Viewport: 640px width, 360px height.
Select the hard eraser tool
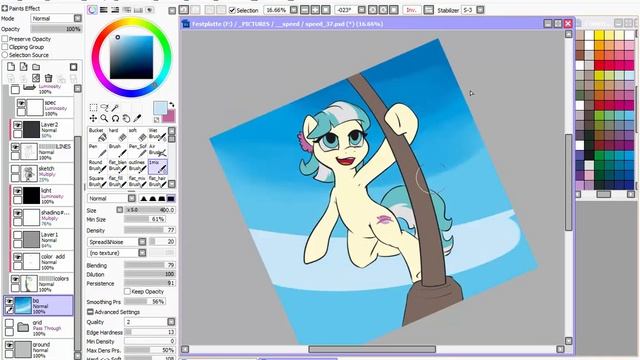point(118,134)
